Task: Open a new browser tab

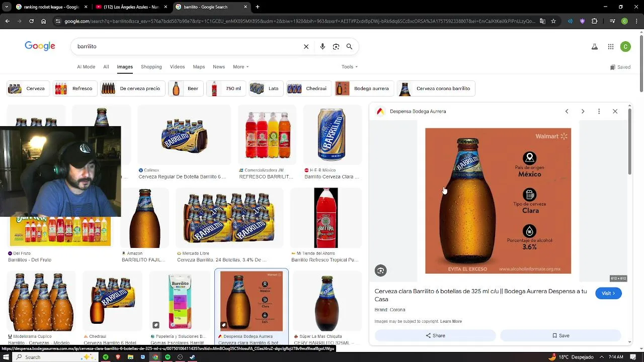Action: 257,7
